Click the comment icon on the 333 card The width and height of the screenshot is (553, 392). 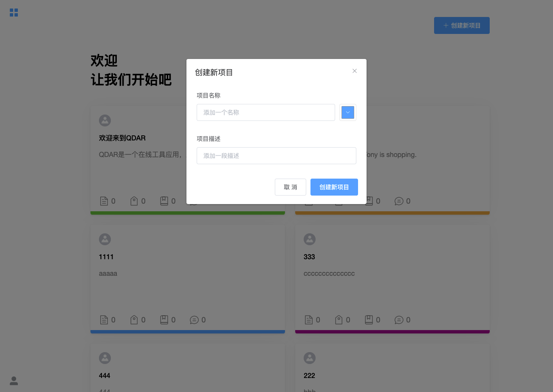[x=399, y=320]
